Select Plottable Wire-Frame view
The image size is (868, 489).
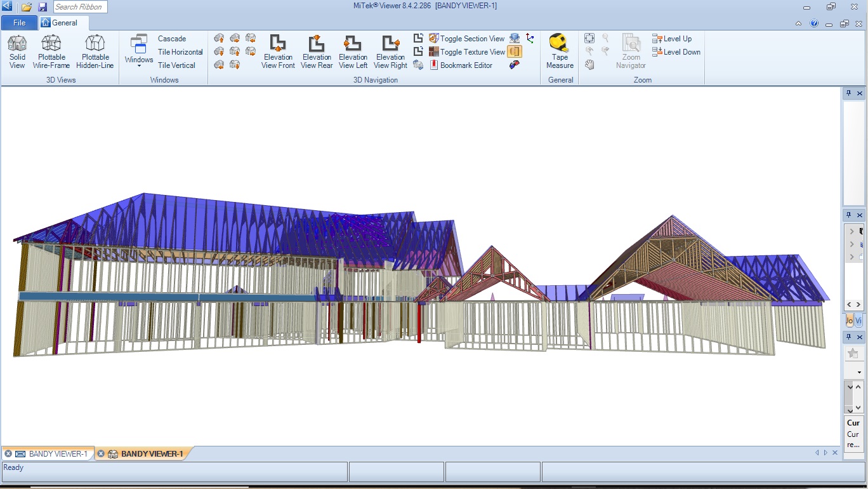(51, 51)
